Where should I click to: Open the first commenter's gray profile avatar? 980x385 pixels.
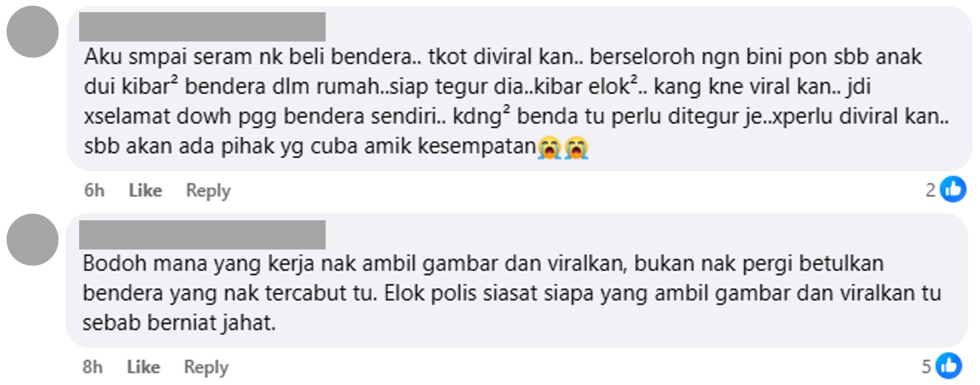tap(32, 31)
